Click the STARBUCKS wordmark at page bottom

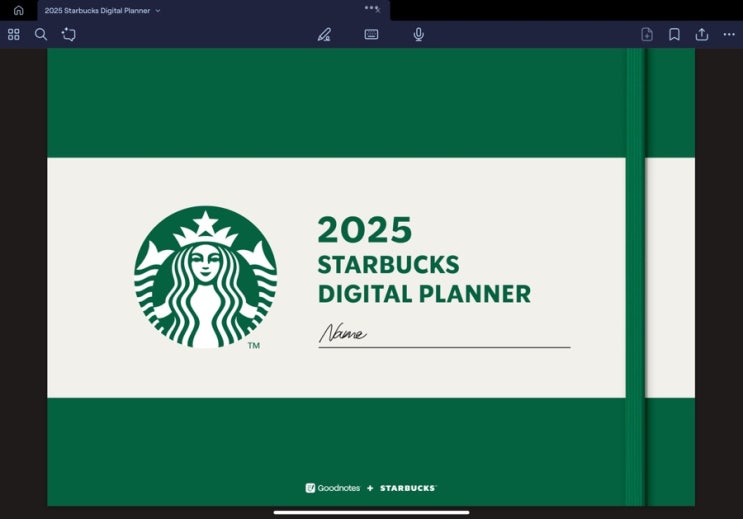point(407,488)
